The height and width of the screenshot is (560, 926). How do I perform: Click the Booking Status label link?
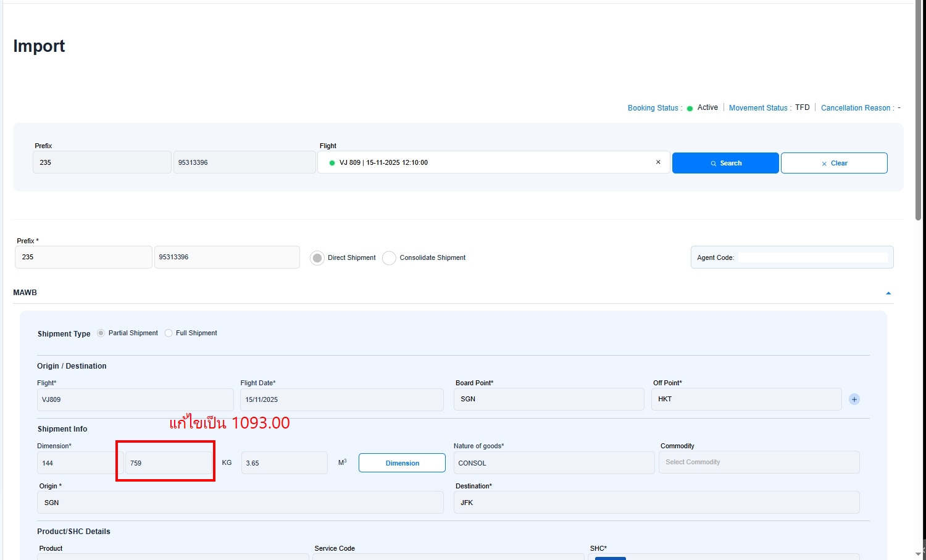pos(653,108)
